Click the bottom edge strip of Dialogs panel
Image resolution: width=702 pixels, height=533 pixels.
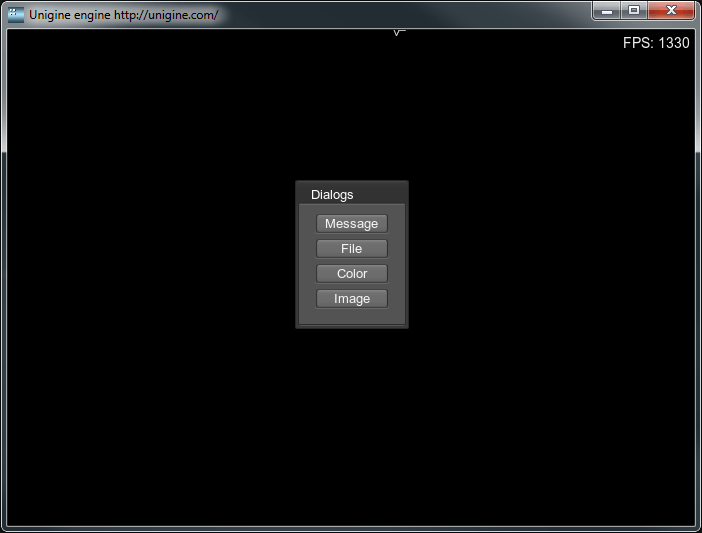[x=351, y=325]
